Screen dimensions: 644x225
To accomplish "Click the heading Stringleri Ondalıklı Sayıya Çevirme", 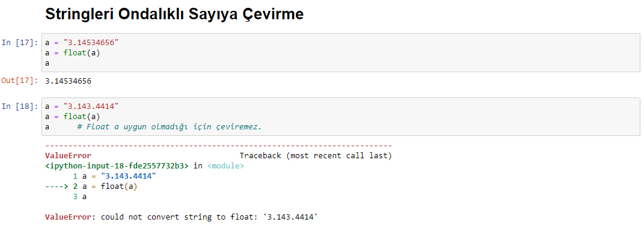I will [174, 14].
